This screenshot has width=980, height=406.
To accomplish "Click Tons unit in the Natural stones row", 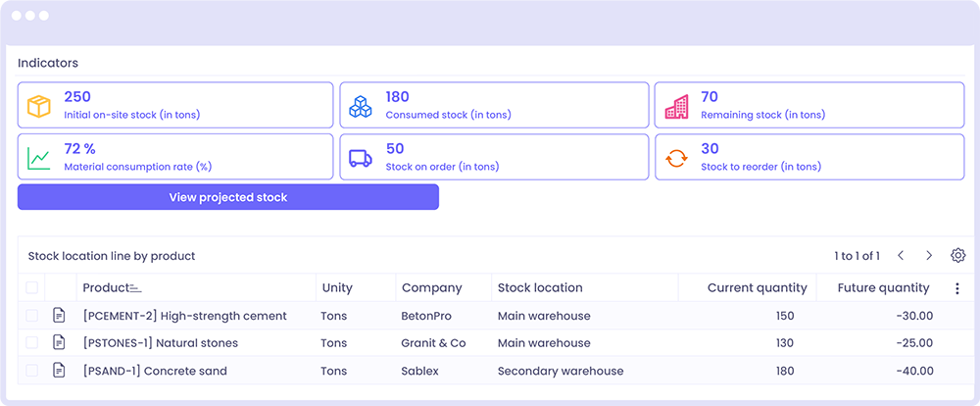I will pos(334,343).
